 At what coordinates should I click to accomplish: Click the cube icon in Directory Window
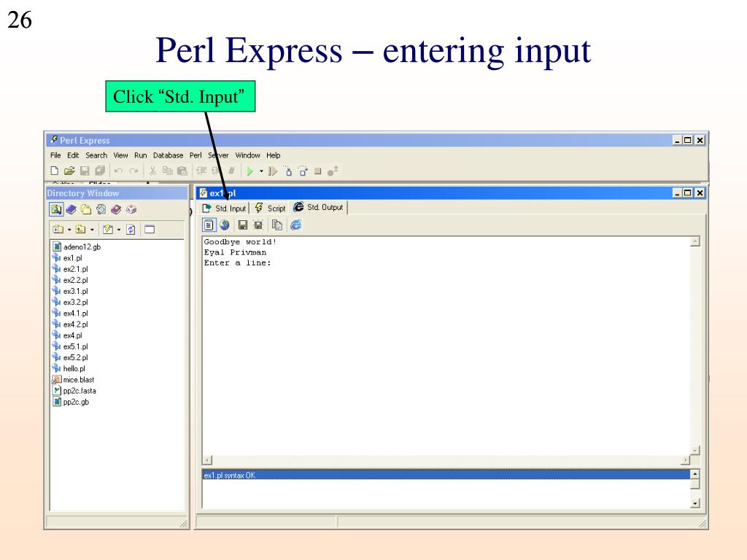131,209
